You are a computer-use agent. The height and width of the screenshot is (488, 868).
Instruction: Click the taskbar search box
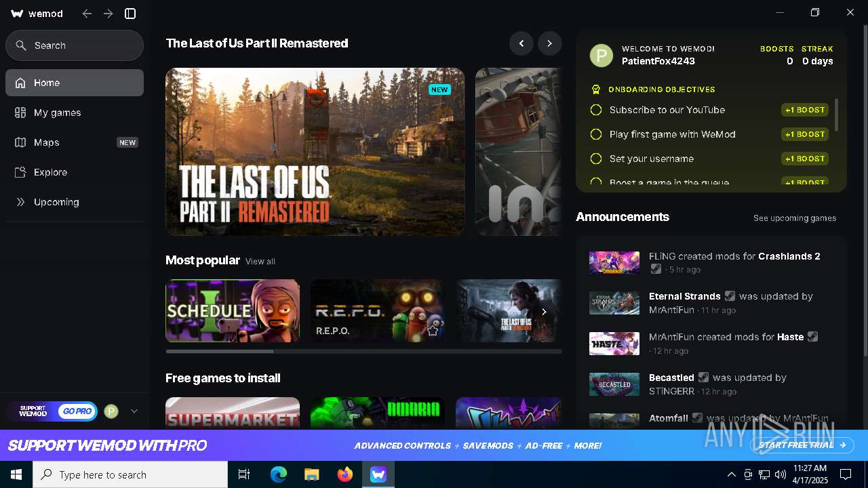[x=130, y=474]
